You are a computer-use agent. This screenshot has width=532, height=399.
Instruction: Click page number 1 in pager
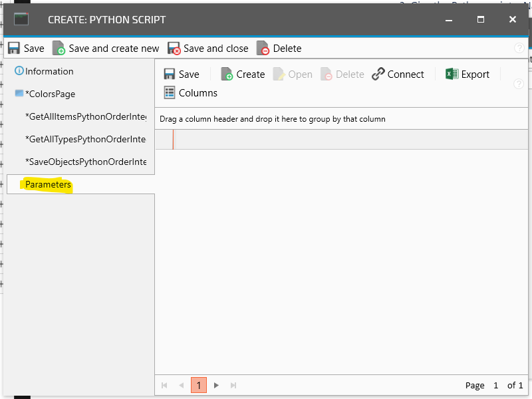(x=199, y=385)
